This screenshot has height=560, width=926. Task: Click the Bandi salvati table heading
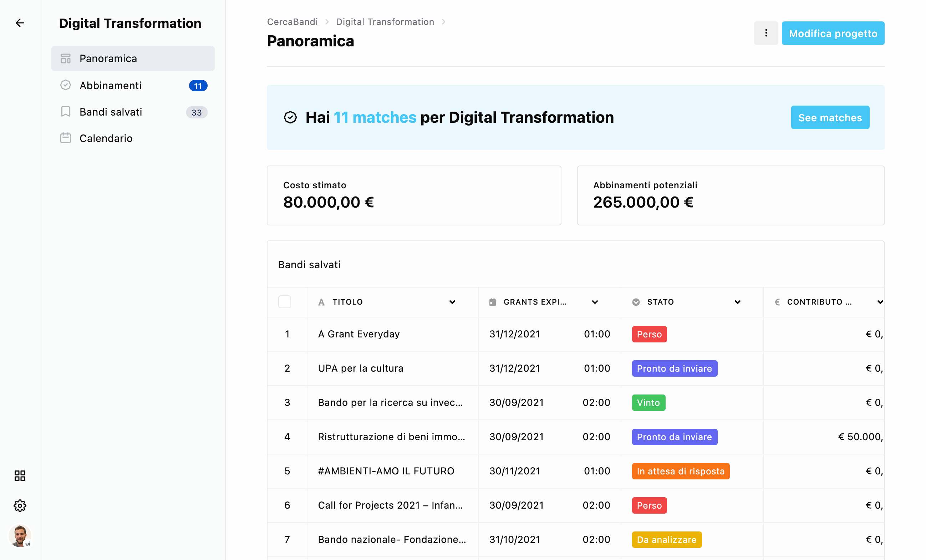pos(309,265)
